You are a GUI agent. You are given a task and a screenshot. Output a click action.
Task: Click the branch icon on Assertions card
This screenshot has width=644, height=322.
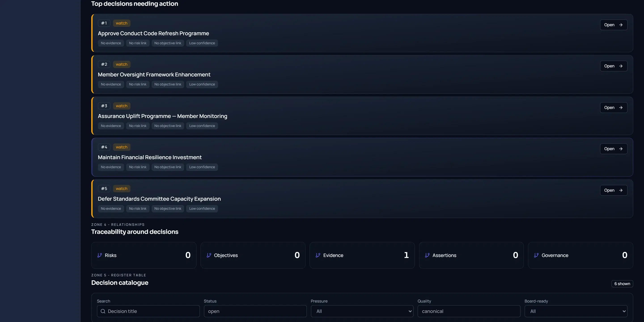[x=427, y=255]
